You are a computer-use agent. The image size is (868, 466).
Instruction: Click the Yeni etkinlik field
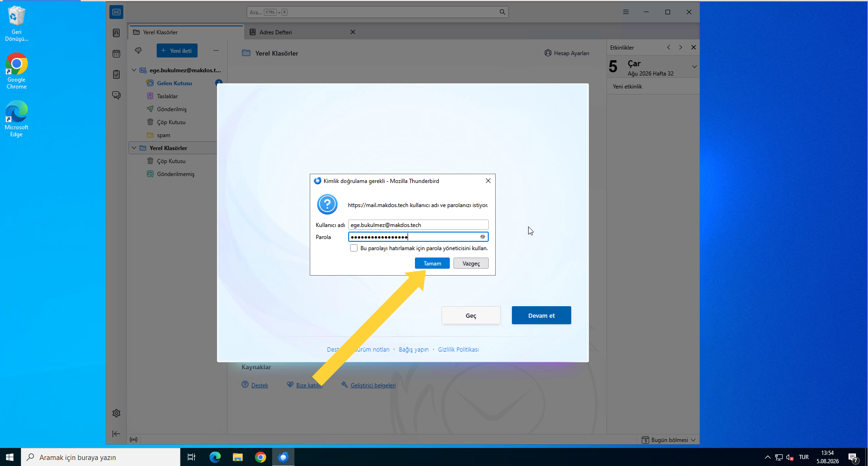653,87
